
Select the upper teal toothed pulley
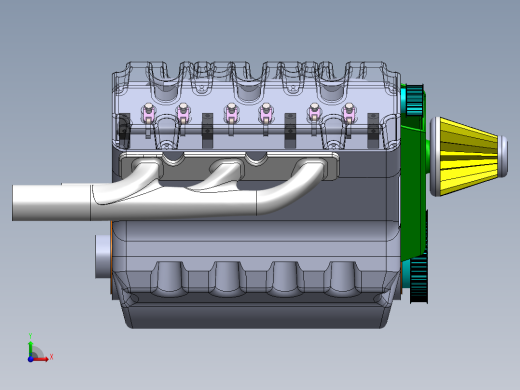(414, 100)
